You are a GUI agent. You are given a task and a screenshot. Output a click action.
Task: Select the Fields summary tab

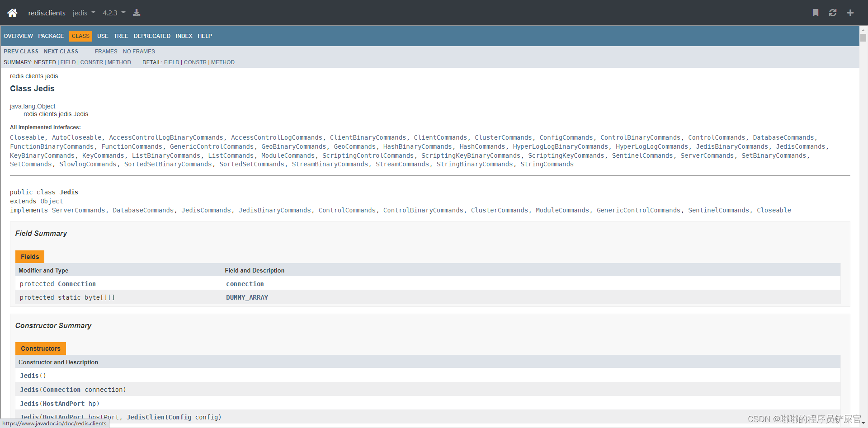click(30, 257)
